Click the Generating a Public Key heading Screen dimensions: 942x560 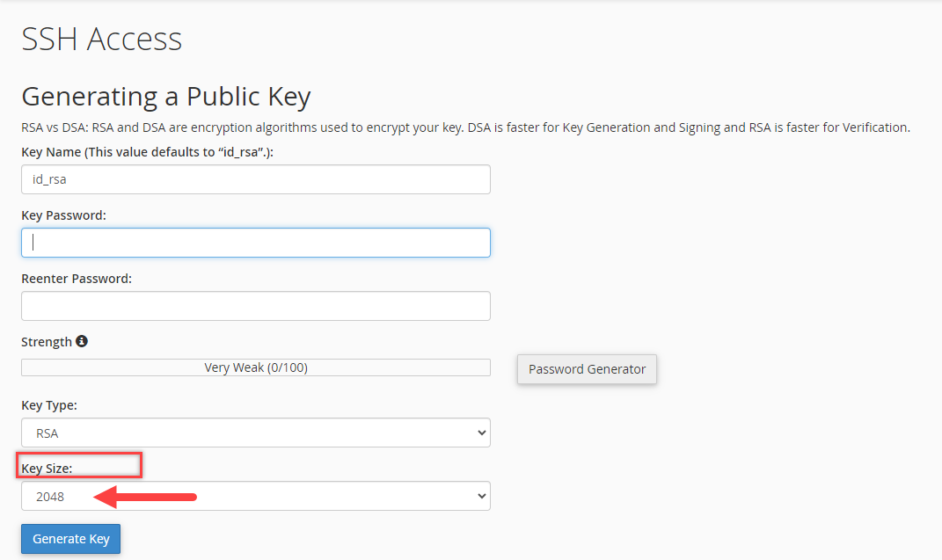(x=165, y=96)
